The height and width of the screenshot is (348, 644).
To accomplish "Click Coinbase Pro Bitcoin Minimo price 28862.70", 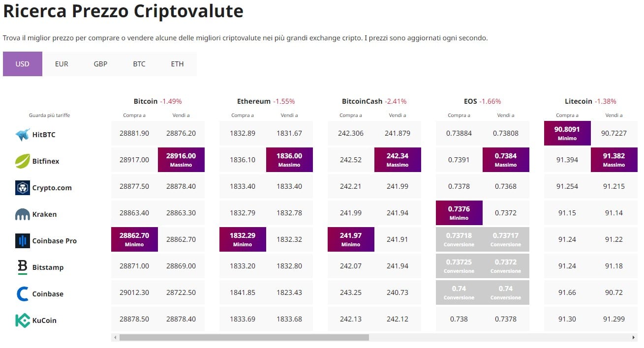I will 134,239.
